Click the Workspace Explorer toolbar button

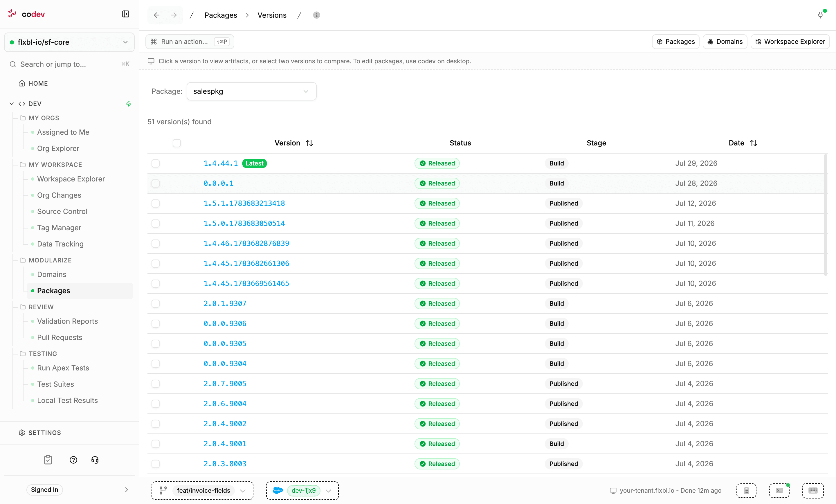tap(790, 42)
